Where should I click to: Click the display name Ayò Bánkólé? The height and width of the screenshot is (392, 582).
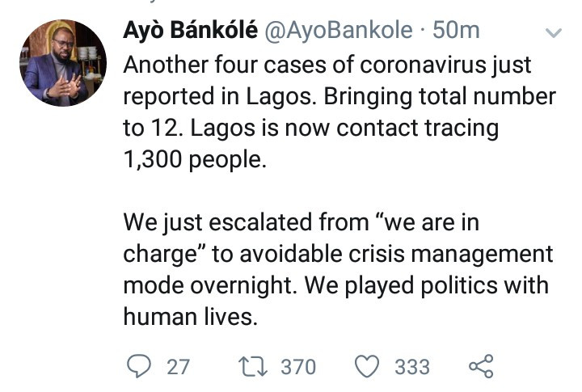tap(191, 30)
